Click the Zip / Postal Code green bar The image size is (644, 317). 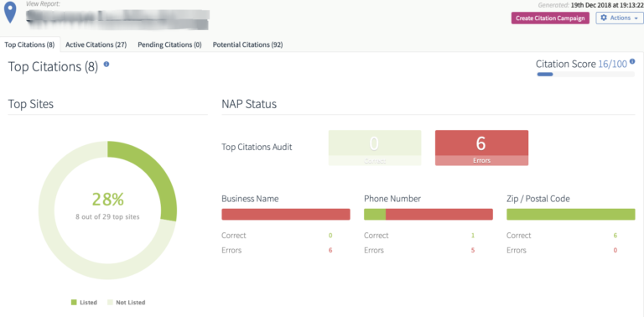[570, 215]
